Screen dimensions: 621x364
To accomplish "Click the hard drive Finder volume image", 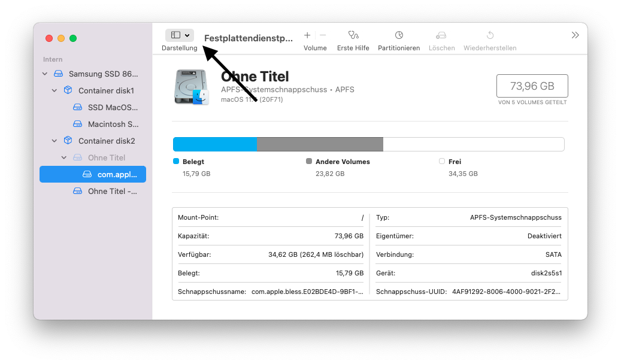I will point(191,87).
